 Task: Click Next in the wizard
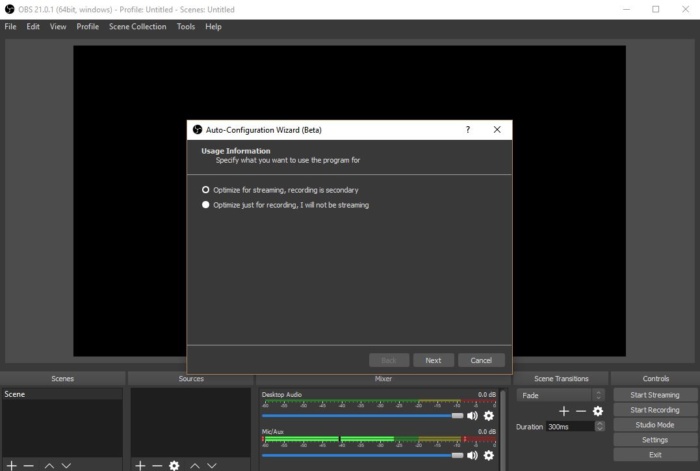click(x=433, y=360)
